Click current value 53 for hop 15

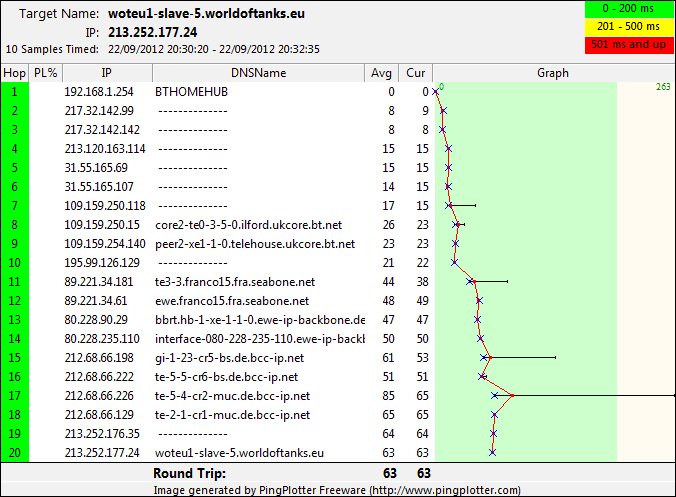[422, 358]
